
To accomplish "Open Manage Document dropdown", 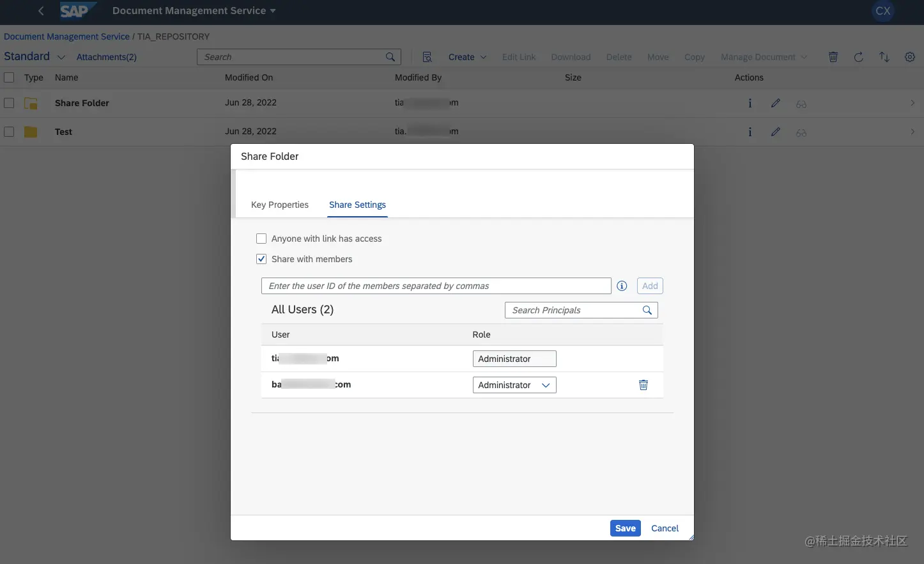I will [x=764, y=57].
